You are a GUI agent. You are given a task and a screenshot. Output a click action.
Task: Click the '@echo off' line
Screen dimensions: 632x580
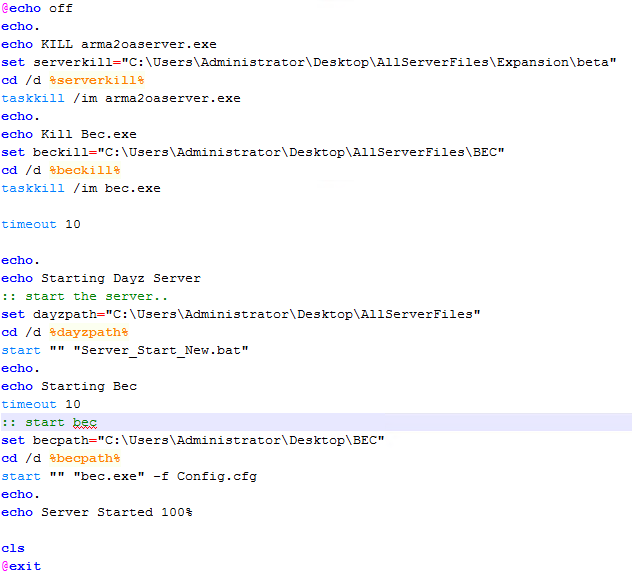click(x=37, y=8)
